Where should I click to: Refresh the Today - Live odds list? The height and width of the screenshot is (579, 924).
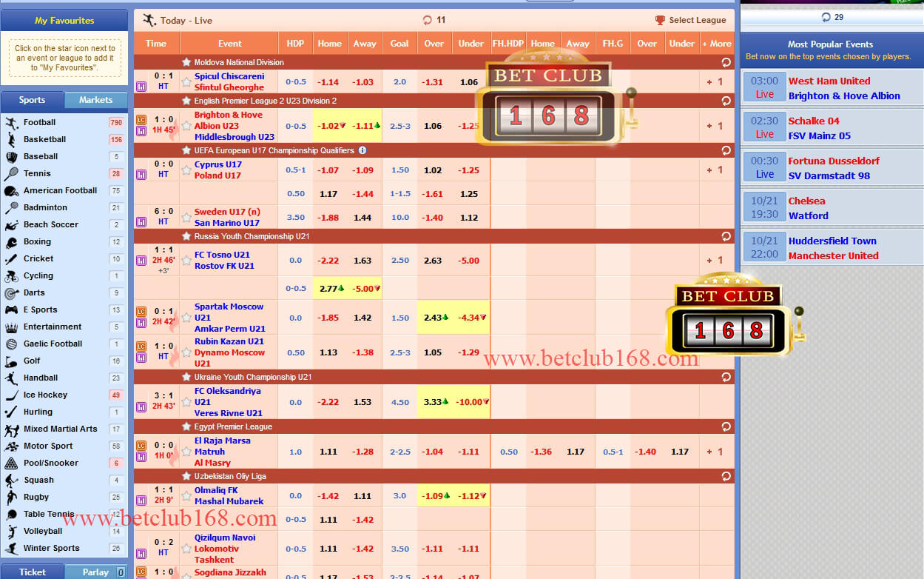pyautogui.click(x=427, y=20)
